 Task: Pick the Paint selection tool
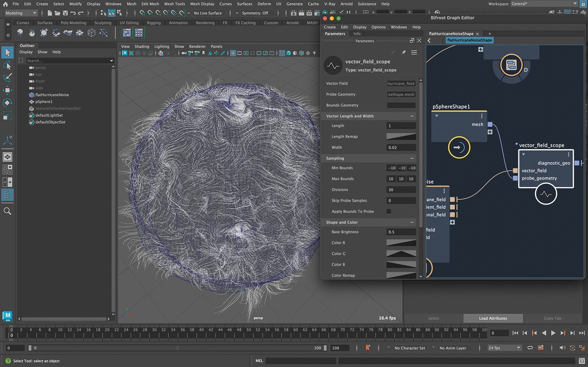[7, 77]
